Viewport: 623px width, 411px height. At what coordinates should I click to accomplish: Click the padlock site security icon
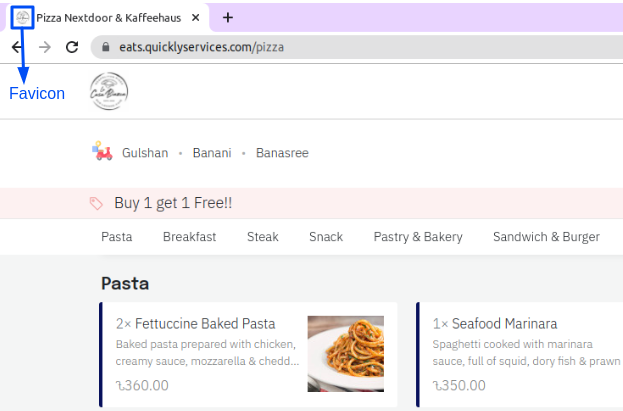pyautogui.click(x=101, y=47)
